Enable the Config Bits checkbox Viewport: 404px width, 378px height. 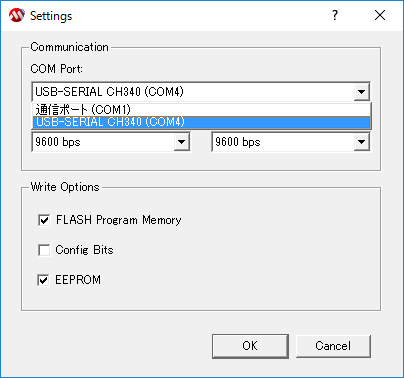[x=44, y=250]
